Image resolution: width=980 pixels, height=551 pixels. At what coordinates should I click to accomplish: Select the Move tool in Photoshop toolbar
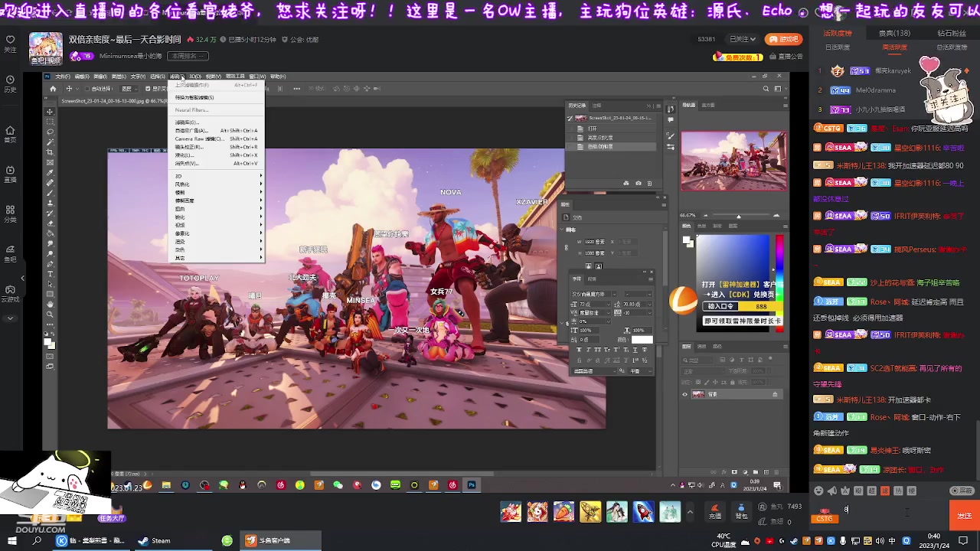(51, 112)
